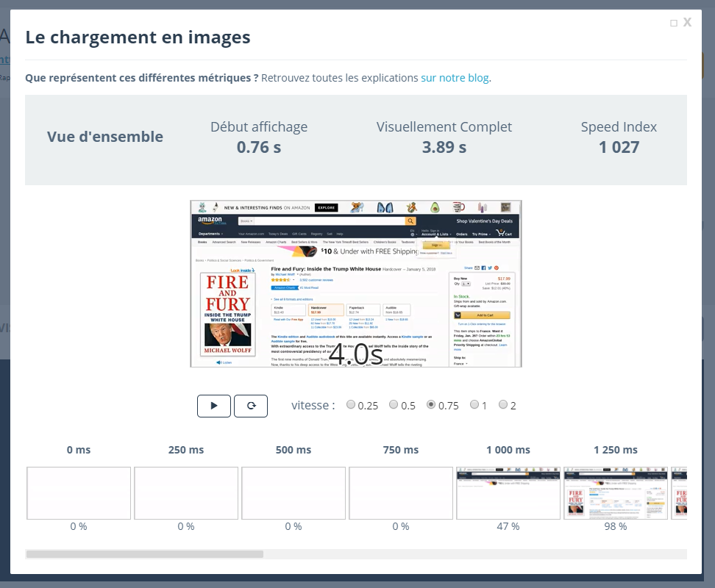Open the 'sur notre blog' link
The image size is (715, 588).
point(455,78)
